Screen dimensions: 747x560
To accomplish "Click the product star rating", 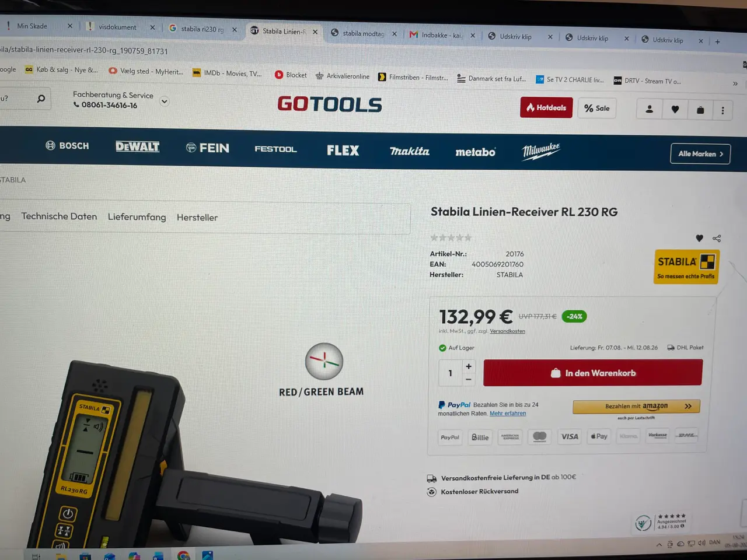I will pos(451,237).
